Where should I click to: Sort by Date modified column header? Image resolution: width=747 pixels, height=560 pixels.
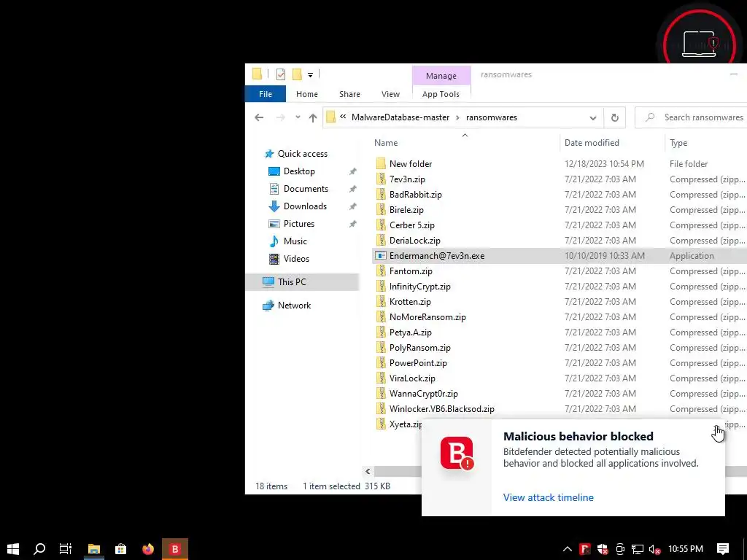click(592, 143)
